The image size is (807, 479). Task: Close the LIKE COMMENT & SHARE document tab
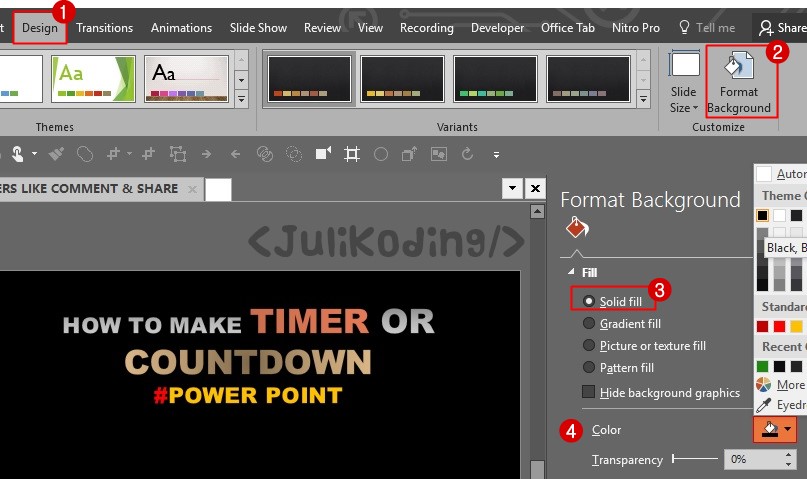click(x=192, y=189)
